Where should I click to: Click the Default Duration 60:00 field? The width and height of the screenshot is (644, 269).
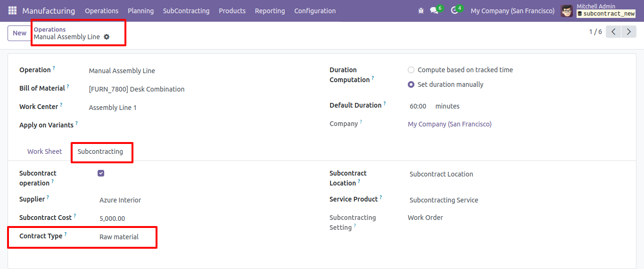tap(418, 106)
